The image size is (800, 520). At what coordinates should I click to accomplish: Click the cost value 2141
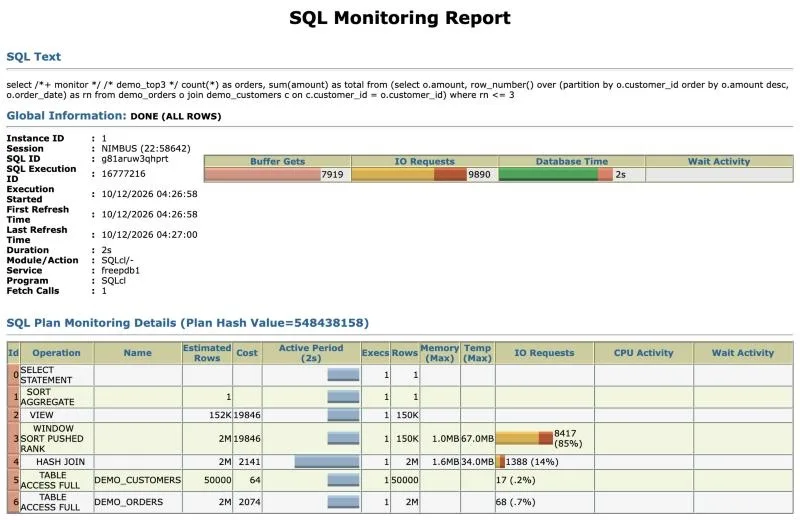coord(249,462)
